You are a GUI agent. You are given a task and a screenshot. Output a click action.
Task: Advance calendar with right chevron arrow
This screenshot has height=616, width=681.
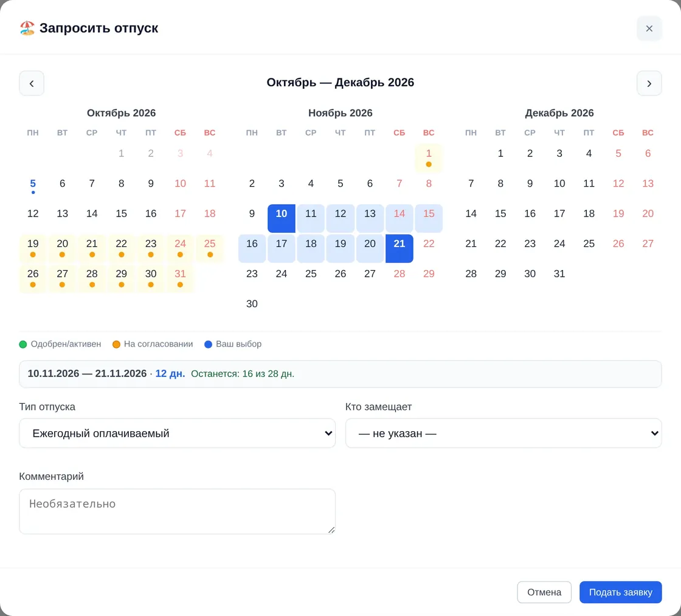pyautogui.click(x=649, y=83)
